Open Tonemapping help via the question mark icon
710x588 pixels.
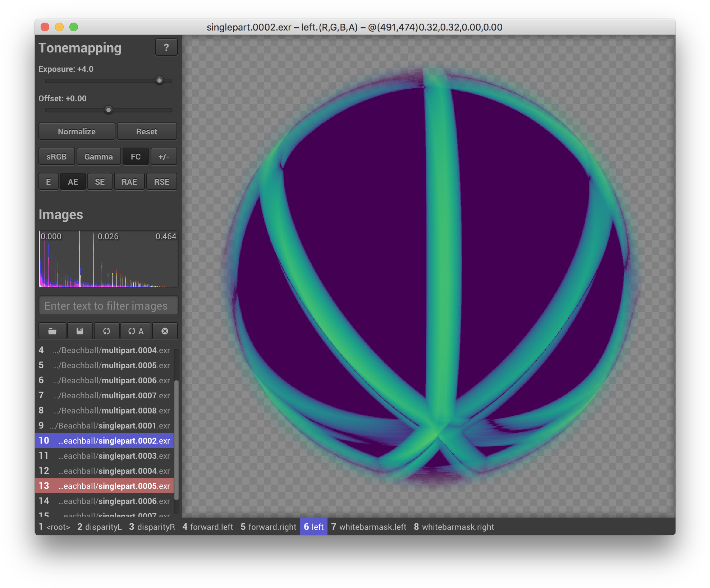pos(166,47)
